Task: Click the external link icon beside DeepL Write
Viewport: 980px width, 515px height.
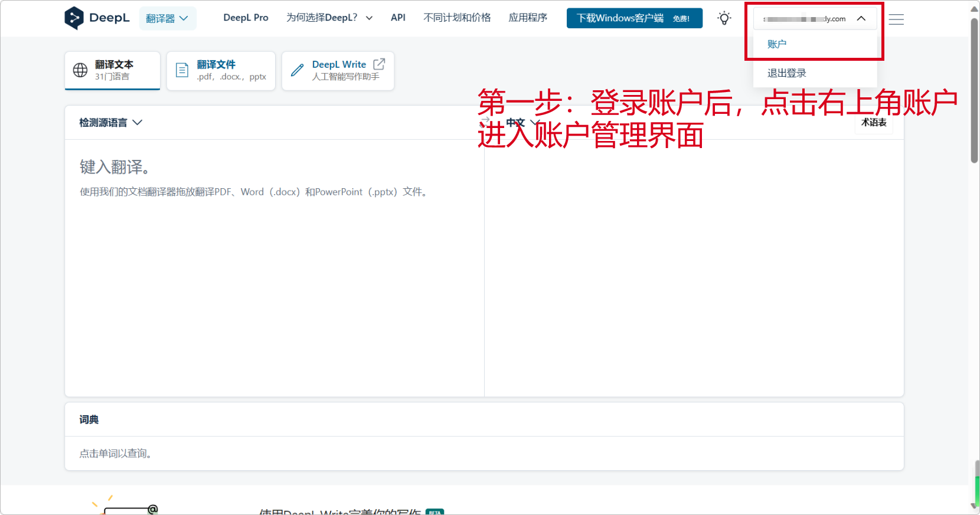Action: [379, 64]
